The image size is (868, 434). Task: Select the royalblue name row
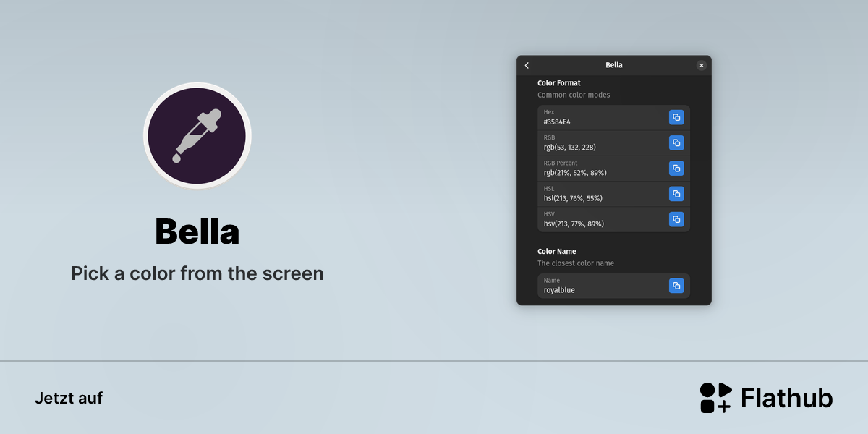[613, 286]
